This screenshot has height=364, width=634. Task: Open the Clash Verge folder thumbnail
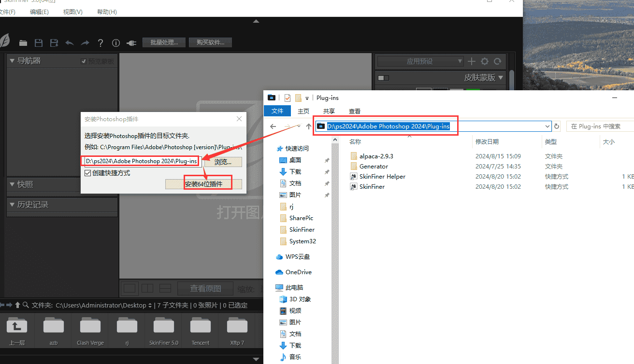(x=90, y=330)
